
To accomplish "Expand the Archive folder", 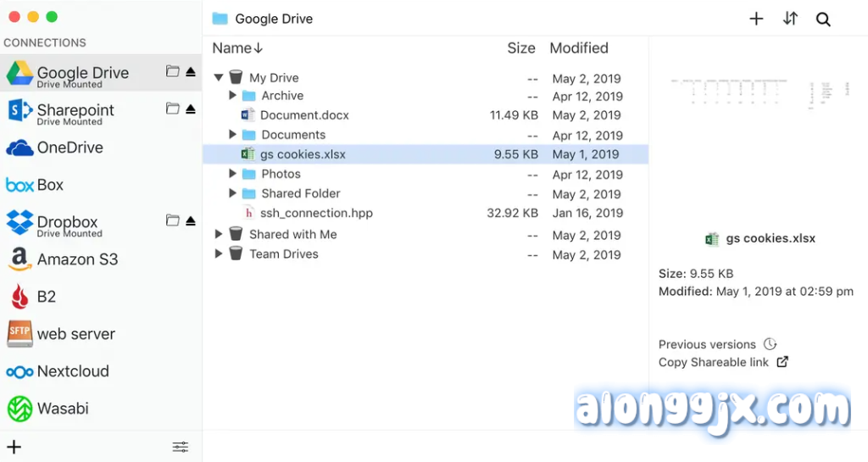I will pos(233,96).
